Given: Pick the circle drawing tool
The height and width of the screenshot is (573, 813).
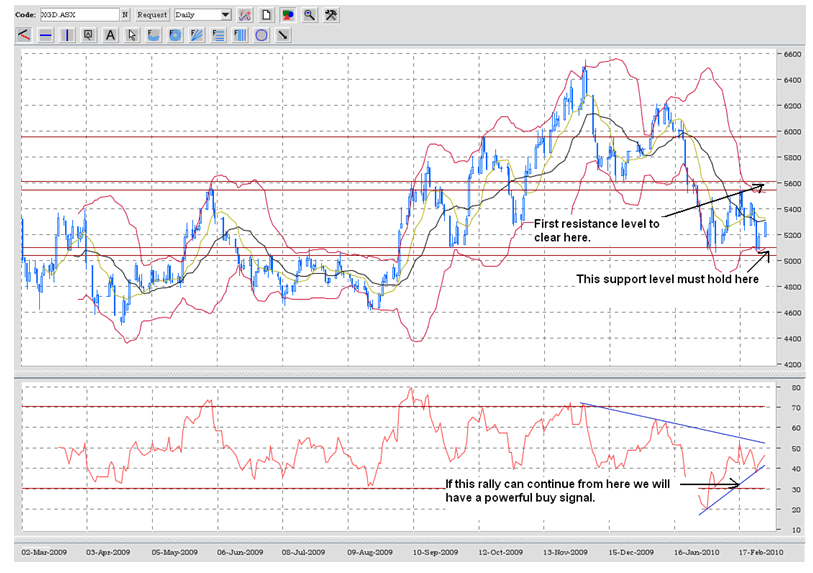Looking at the screenshot, I should pyautogui.click(x=261, y=35).
